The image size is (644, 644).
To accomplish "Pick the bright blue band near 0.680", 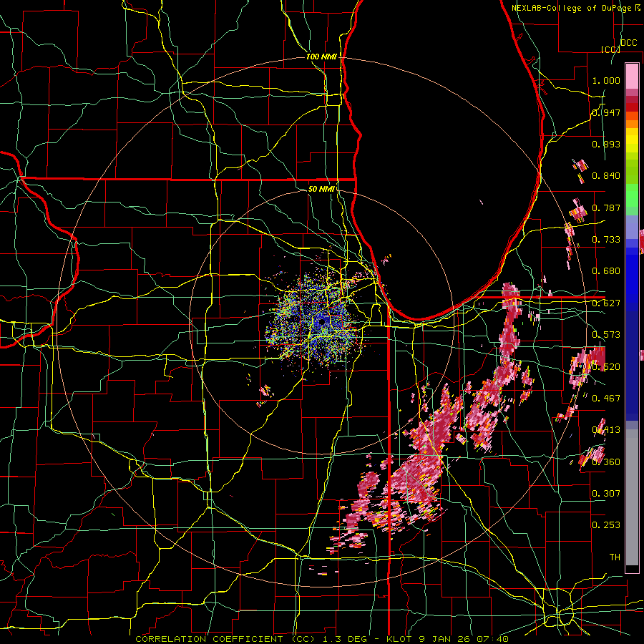I will [632, 275].
